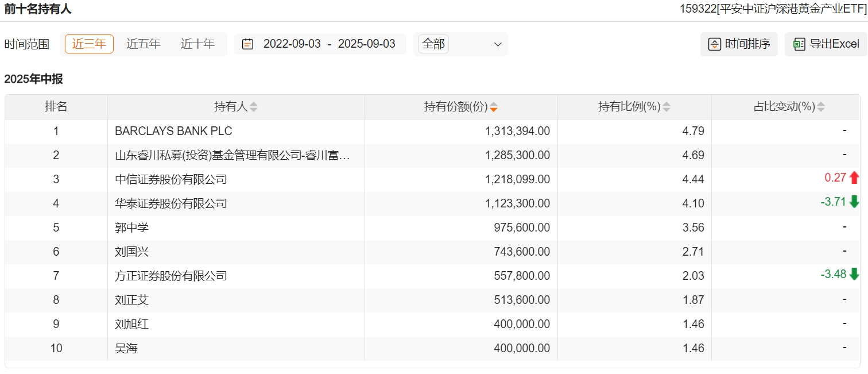Click the 持有人 column header text
The width and height of the screenshot is (868, 374).
(x=231, y=107)
